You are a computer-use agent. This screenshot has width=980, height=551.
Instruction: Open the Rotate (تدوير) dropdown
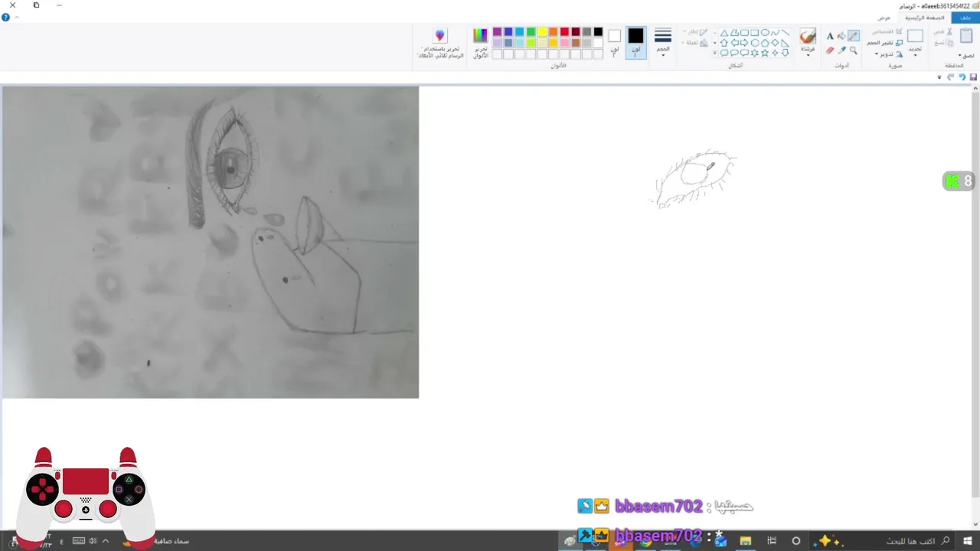coord(889,54)
